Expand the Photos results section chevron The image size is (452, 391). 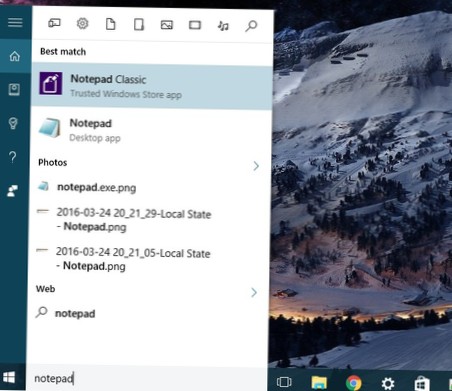coord(256,166)
